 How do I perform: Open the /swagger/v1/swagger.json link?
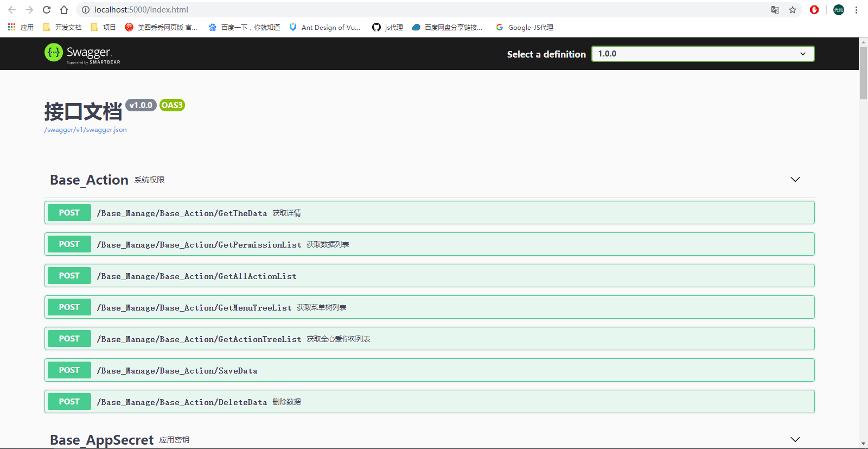86,130
